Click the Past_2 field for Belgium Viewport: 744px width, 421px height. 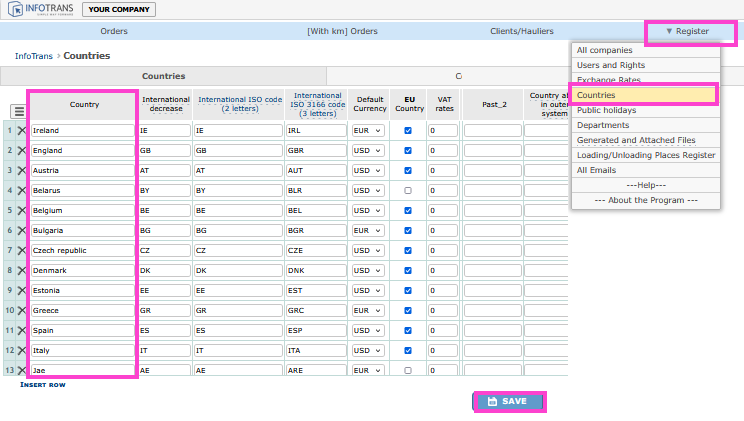click(x=493, y=210)
